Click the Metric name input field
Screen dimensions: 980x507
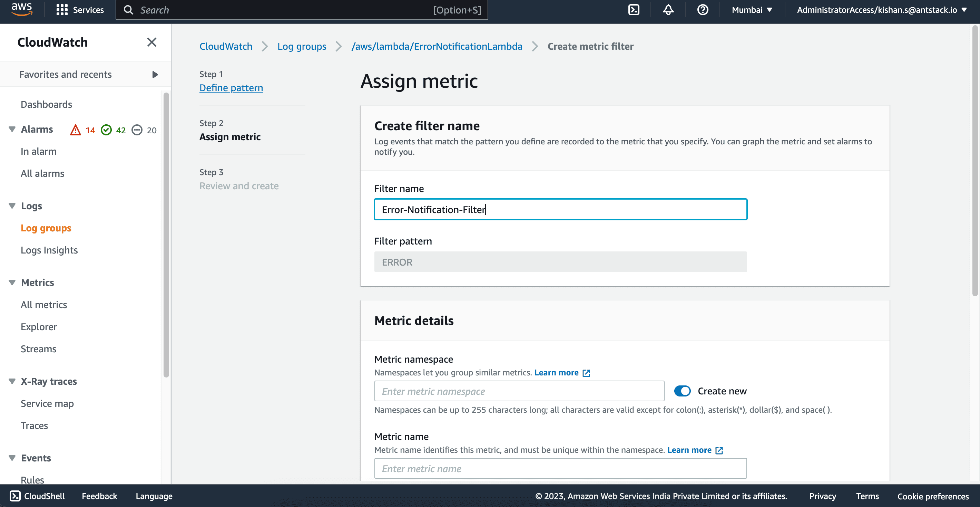(560, 468)
